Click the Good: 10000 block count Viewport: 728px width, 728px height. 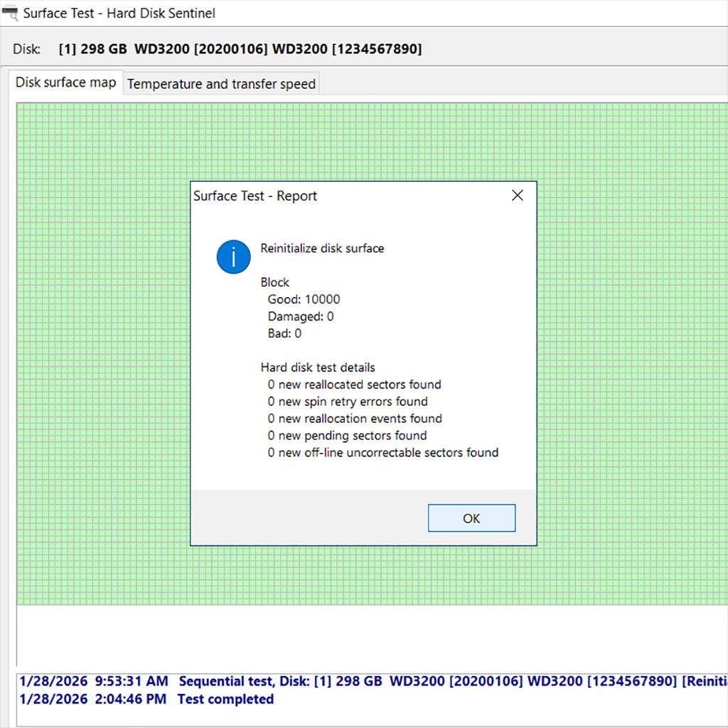(x=304, y=299)
